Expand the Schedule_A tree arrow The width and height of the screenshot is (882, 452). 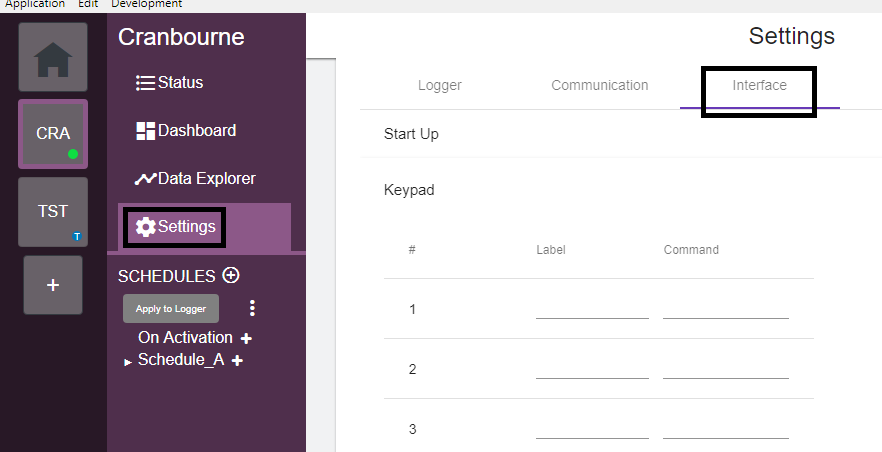tap(128, 362)
